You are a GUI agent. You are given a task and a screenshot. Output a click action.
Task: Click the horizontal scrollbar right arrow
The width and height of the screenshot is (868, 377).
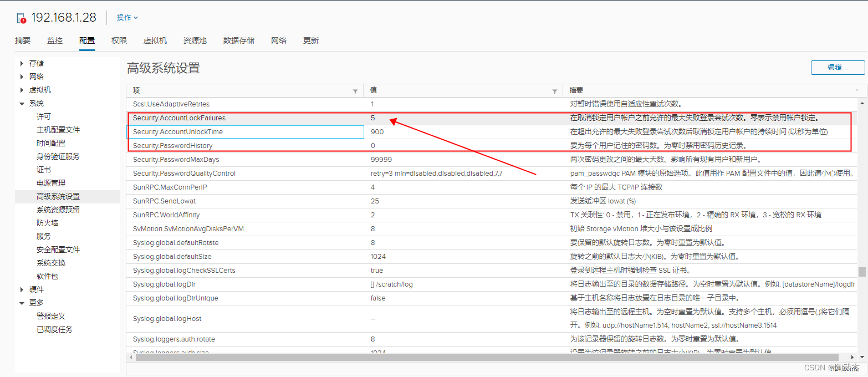coord(851,356)
